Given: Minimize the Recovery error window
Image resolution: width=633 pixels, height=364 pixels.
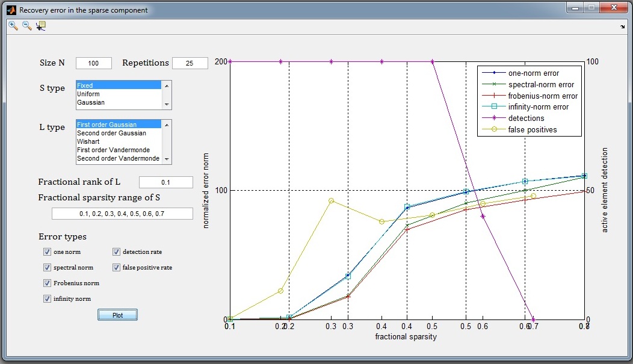Looking at the screenshot, I should (575, 8).
